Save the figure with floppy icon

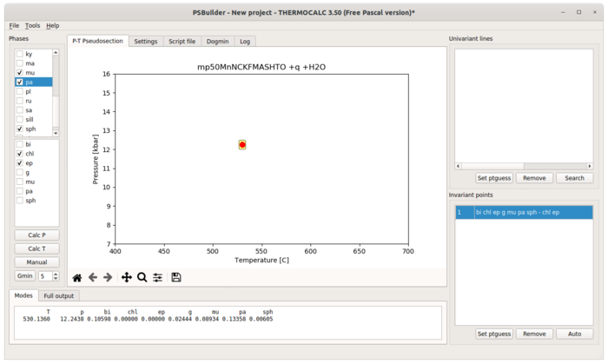click(x=176, y=277)
